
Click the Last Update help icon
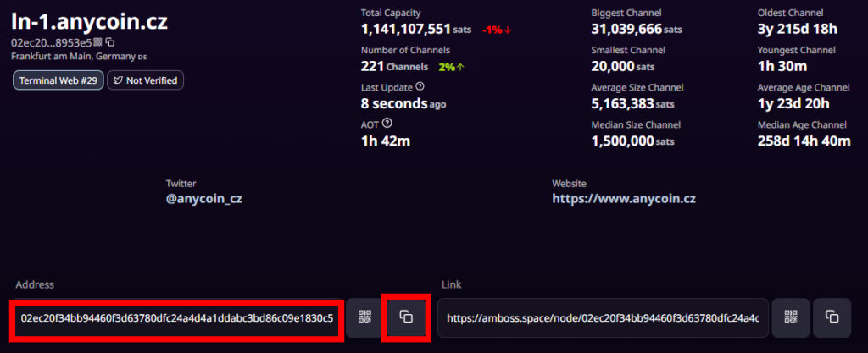tap(420, 86)
